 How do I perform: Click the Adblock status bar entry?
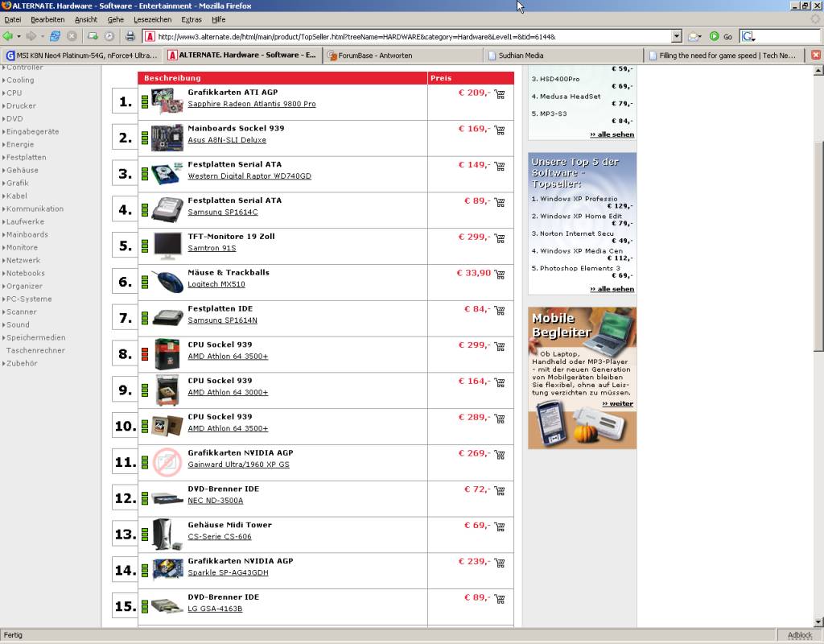tap(800, 635)
